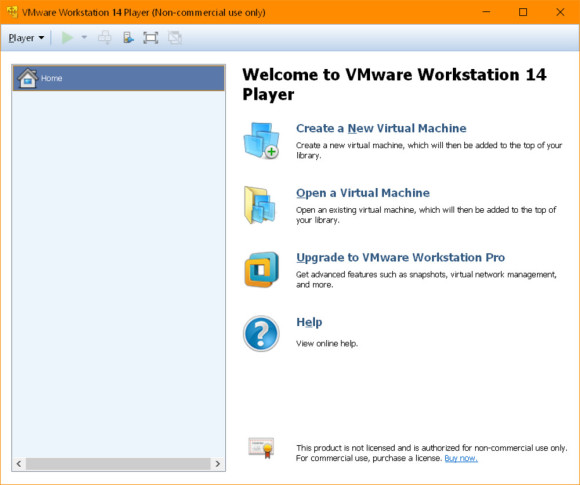This screenshot has width=580, height=485.
Task: Click Upgrade to VMware Workstation Pro link
Action: 401,257
